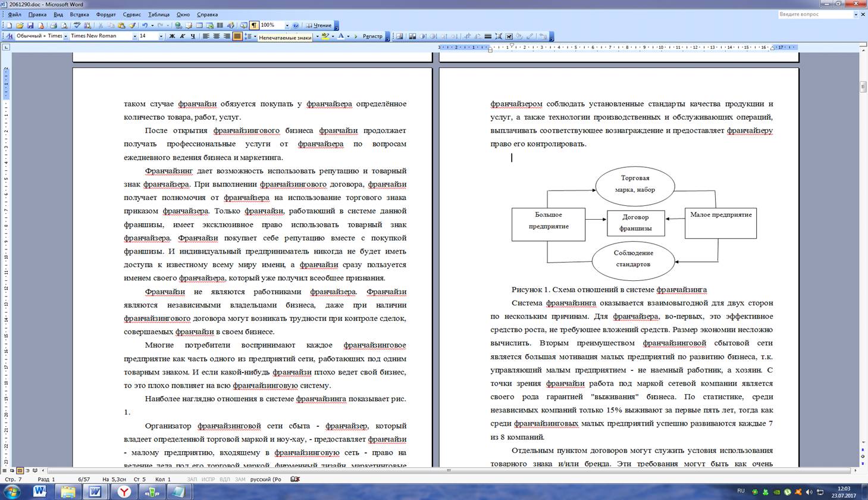The width and height of the screenshot is (868, 500).
Task: Click the Чтение reading mode button
Action: click(319, 26)
